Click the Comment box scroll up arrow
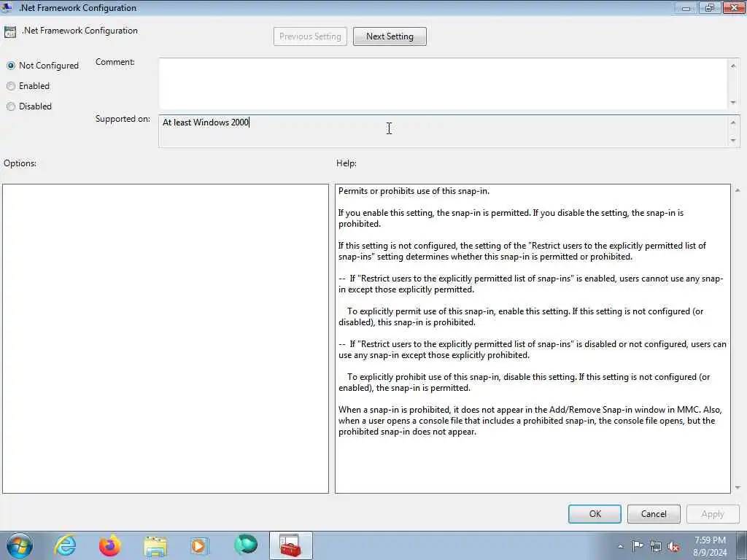747x560 pixels. [x=733, y=65]
